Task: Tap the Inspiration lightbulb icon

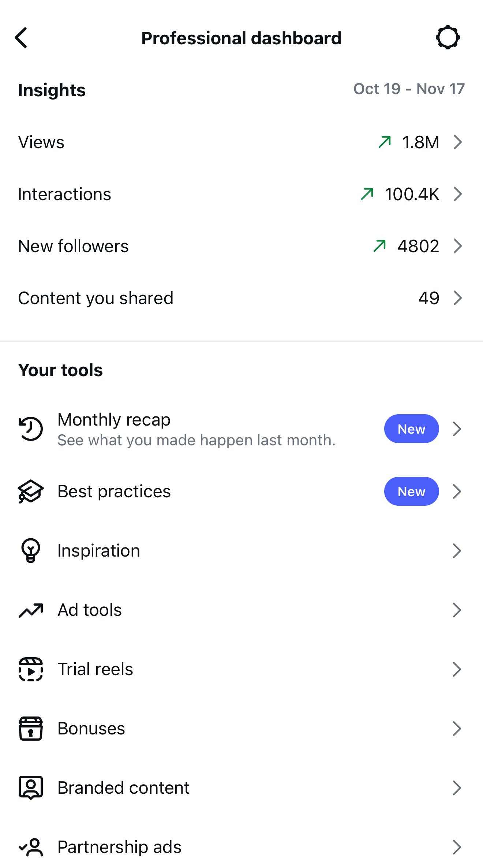Action: click(x=31, y=550)
